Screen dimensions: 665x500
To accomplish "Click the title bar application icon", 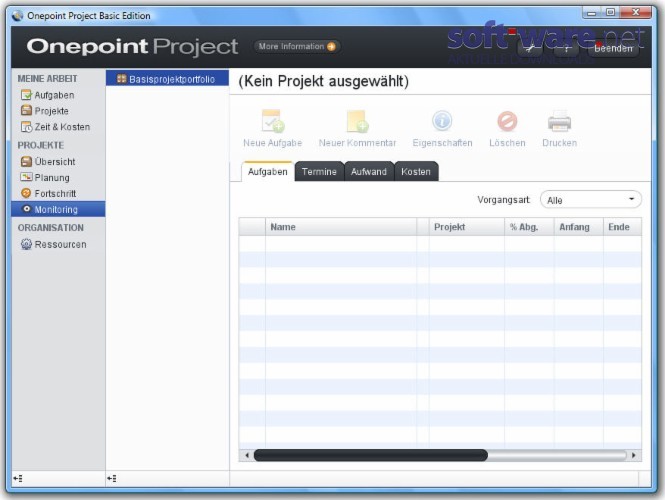I will pyautogui.click(x=17, y=16).
